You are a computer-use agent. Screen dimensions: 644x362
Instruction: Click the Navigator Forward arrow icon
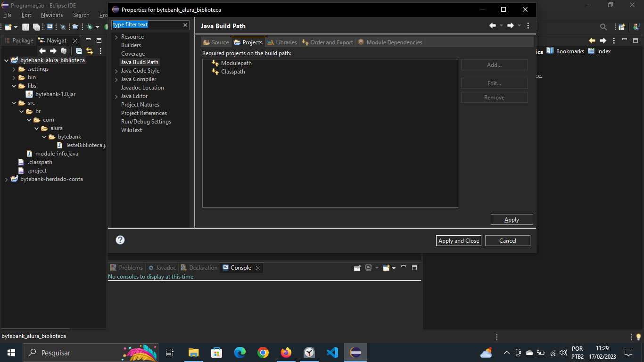tap(53, 51)
